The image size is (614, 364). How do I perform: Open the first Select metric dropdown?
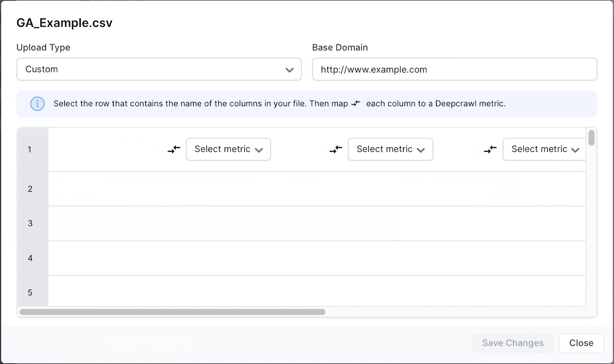pyautogui.click(x=228, y=149)
